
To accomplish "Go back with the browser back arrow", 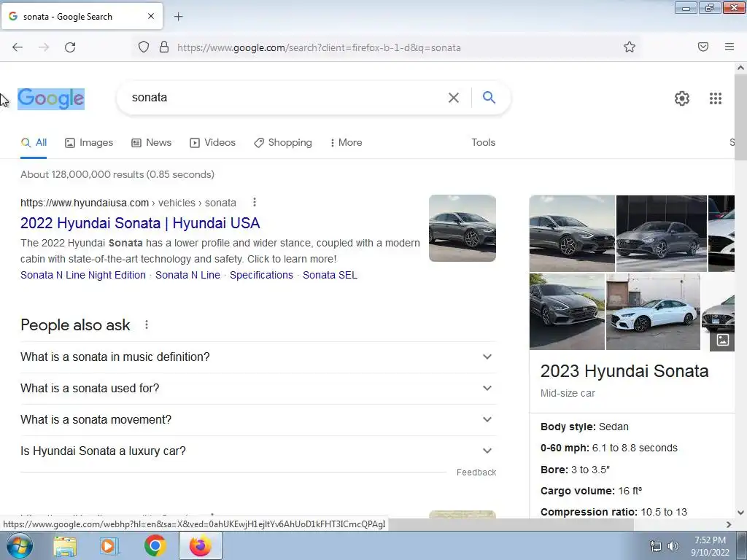I will (x=18, y=47).
